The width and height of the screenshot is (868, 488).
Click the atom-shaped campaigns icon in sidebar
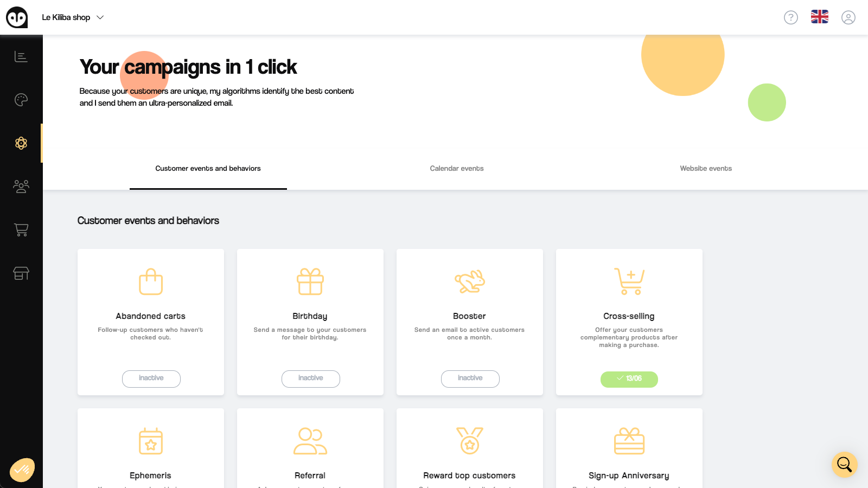pos(21,143)
